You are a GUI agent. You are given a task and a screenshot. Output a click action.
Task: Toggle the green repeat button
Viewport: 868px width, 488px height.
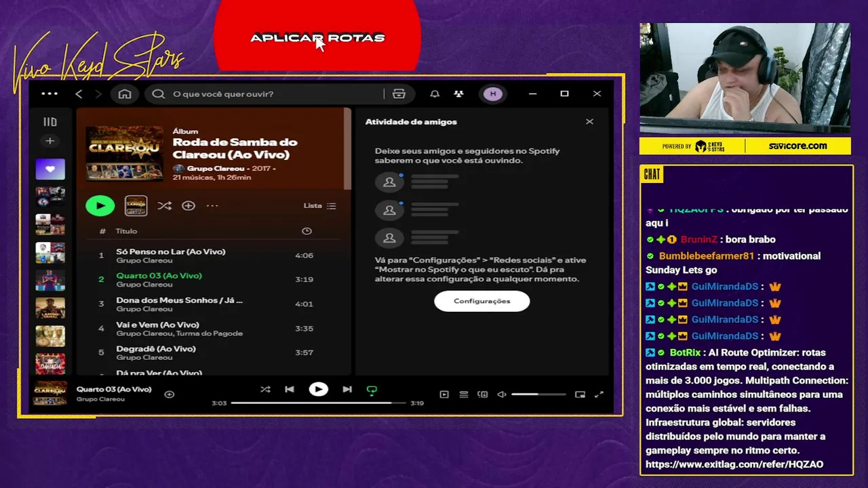[372, 390]
